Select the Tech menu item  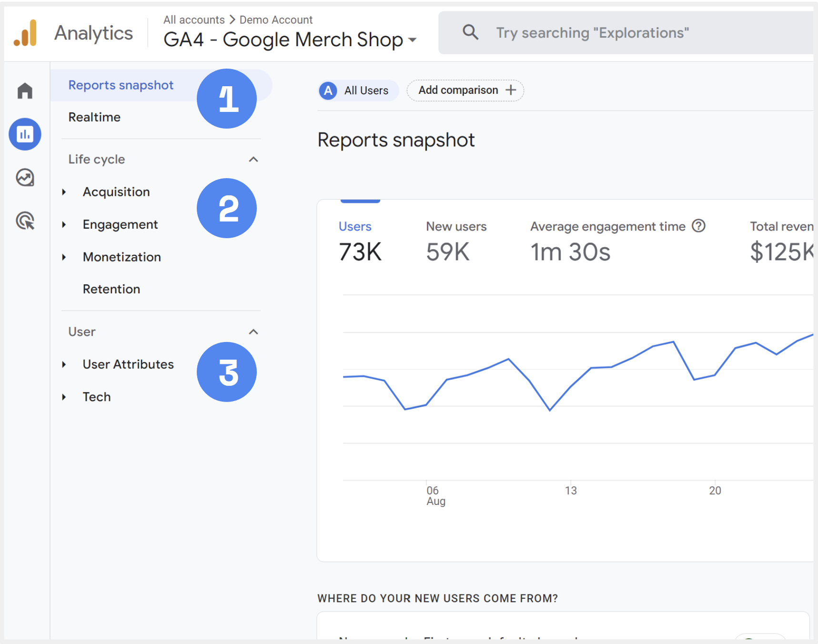[x=97, y=397]
